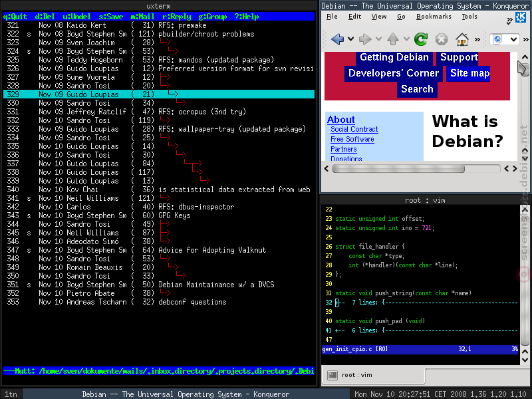Expand the folded 7 lines in vim
This screenshot has width=532, height=399.
tap(426, 303)
